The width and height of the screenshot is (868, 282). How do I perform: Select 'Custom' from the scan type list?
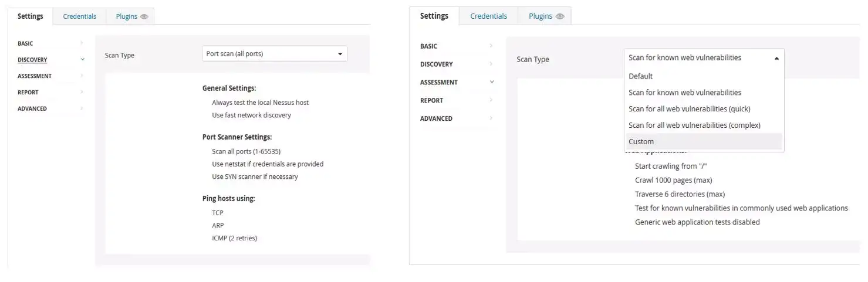tap(641, 141)
